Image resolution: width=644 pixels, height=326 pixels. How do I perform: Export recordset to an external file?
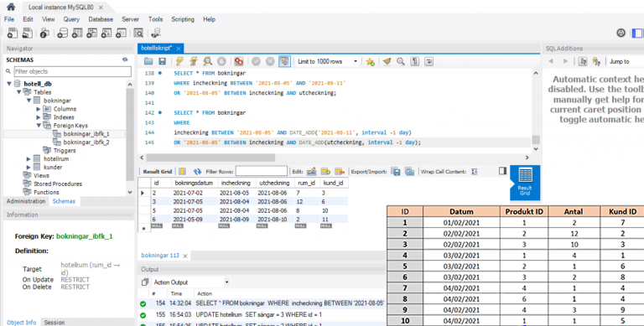tap(396, 171)
